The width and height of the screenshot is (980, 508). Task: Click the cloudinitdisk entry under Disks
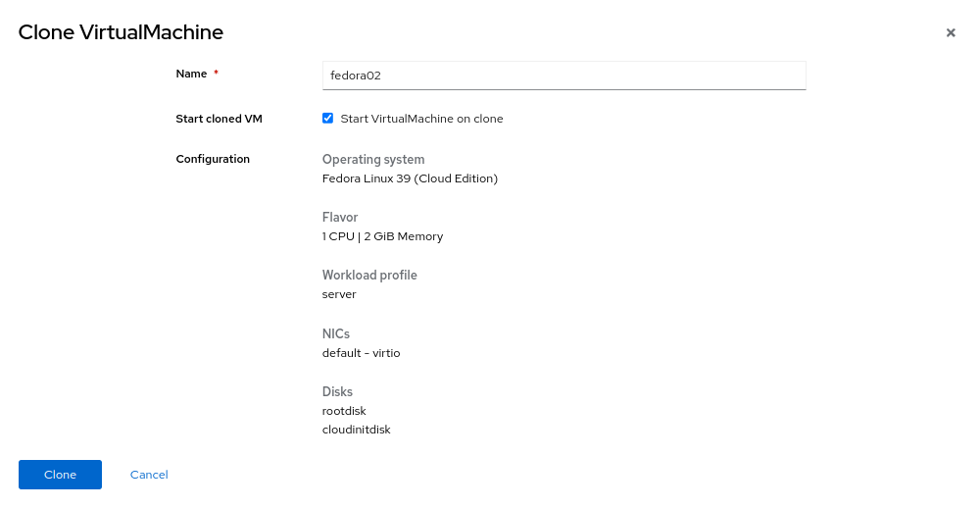pyautogui.click(x=356, y=430)
